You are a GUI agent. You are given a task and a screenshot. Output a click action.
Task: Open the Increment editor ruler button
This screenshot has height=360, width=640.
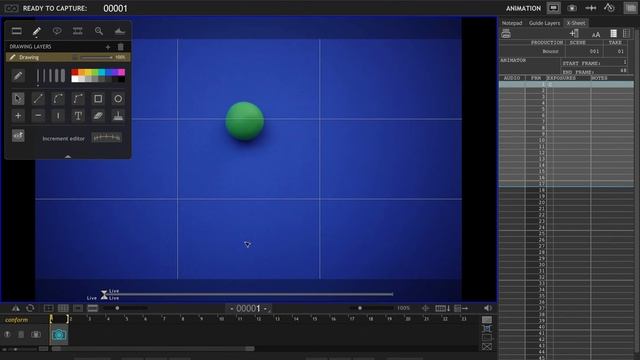(x=107, y=138)
